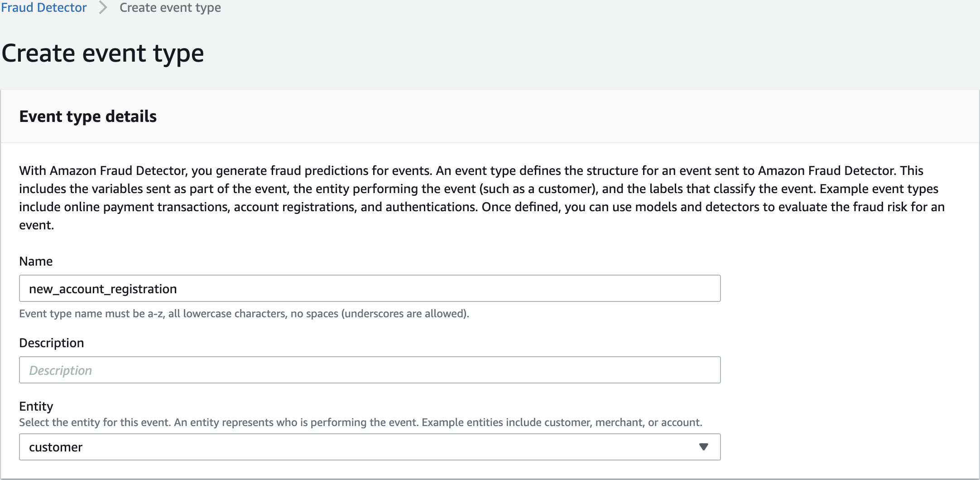
Task: Click the event type name rules hint
Action: (x=244, y=314)
